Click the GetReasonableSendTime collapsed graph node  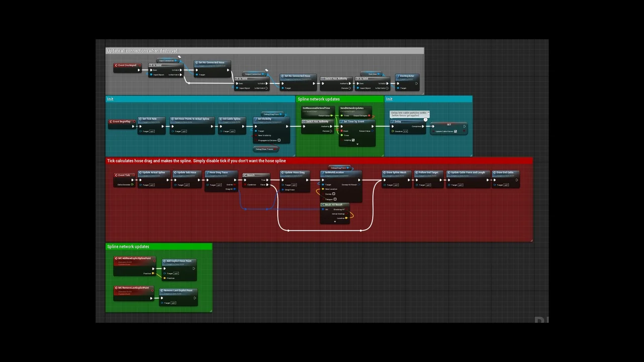point(316,109)
